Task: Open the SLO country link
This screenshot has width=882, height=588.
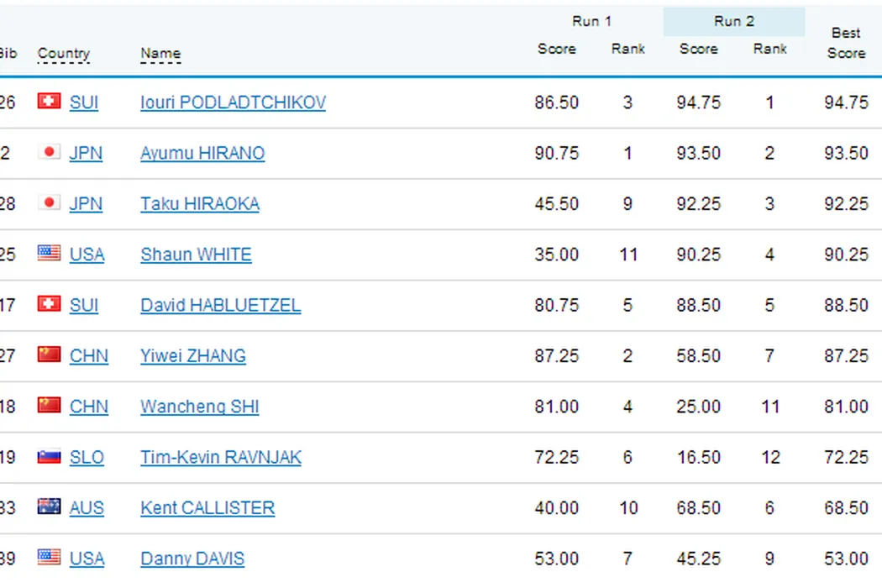Action: tap(87, 457)
